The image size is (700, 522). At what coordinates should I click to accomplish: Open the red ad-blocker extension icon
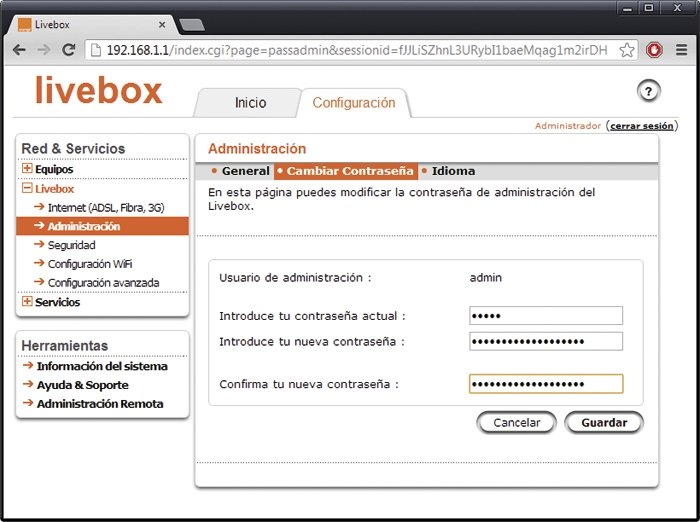(x=654, y=50)
